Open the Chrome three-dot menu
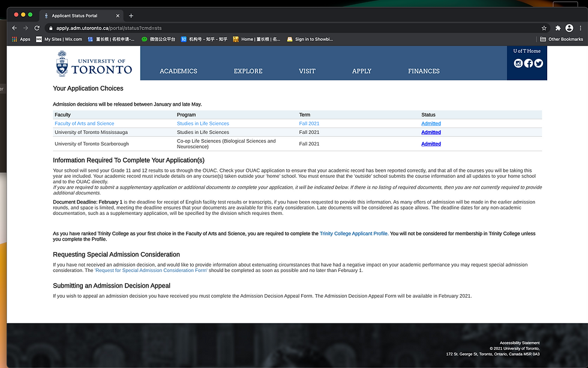 (580, 28)
